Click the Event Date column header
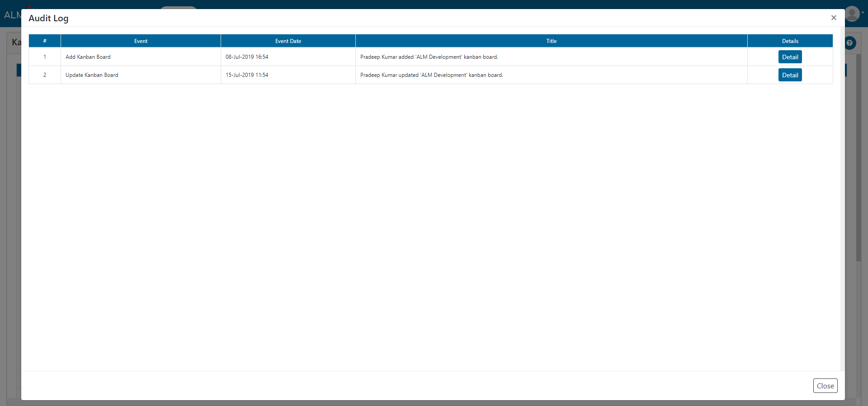Image resolution: width=868 pixels, height=406 pixels. click(288, 41)
